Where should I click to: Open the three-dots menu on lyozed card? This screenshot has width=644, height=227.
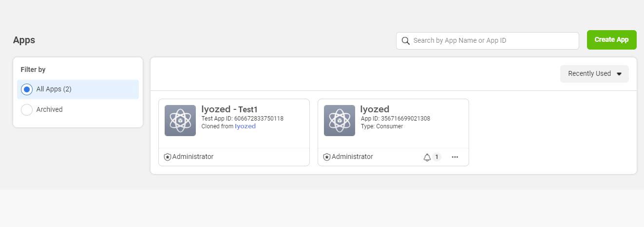(455, 157)
